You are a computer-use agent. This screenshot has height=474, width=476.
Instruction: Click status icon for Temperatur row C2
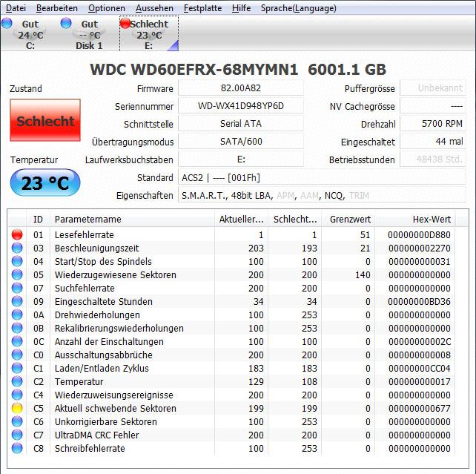(17, 381)
